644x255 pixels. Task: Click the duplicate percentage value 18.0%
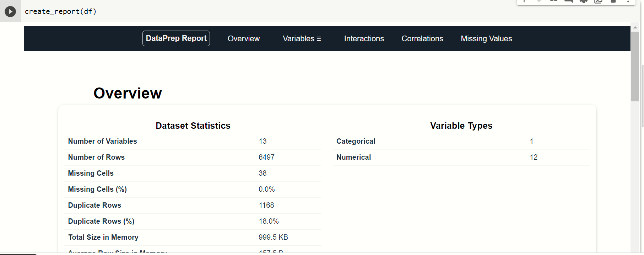coord(269,221)
